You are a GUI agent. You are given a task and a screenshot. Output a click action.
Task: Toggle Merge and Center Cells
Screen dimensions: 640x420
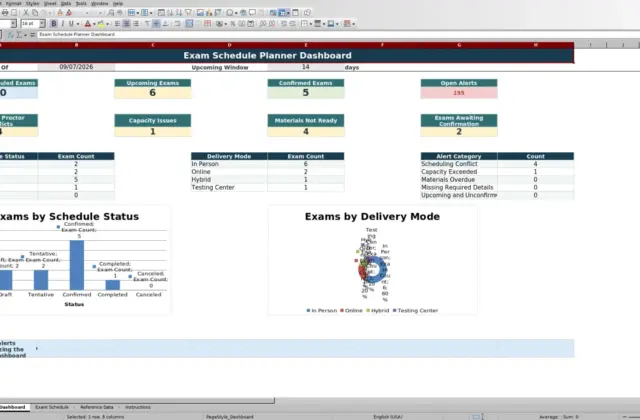click(x=189, y=24)
